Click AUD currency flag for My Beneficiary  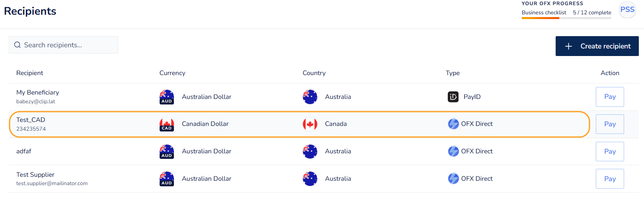(x=167, y=97)
